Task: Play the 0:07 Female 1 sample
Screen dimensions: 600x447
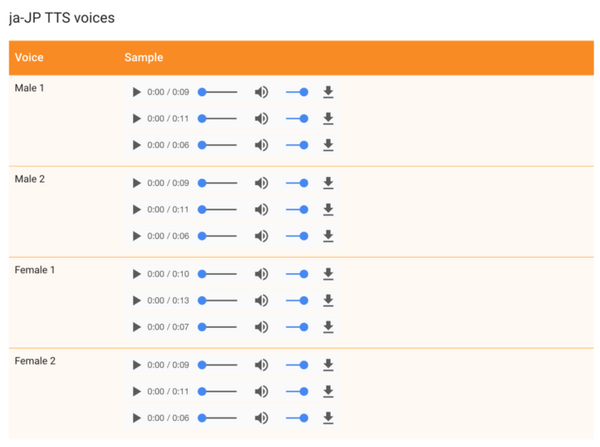Action: click(137, 327)
